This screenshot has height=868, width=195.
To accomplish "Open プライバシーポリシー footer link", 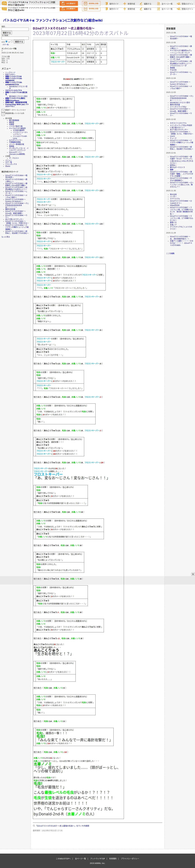I will (130, 859).
